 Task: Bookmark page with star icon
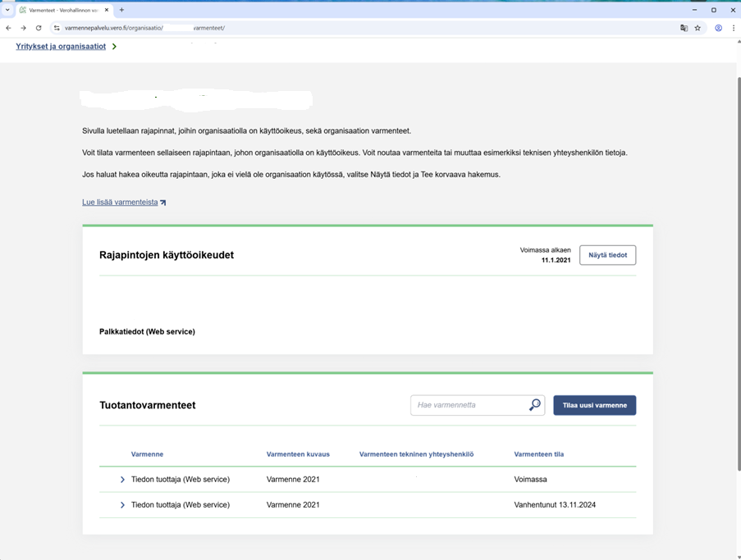click(698, 28)
